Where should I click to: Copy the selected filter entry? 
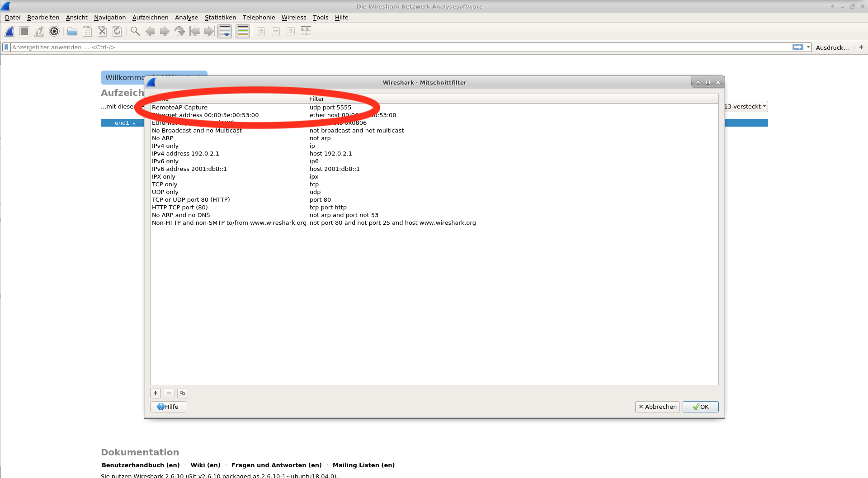click(x=183, y=393)
